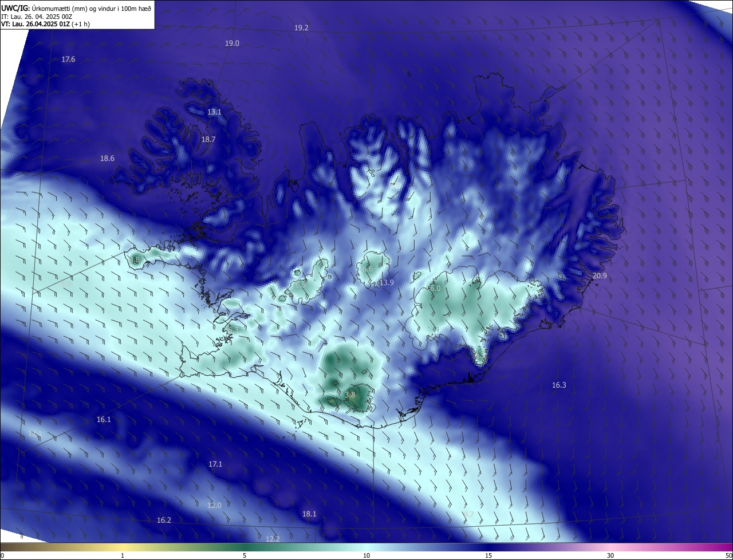Viewport: 733px width, 560px height.
Task: Click the 16.2 value label
Action: click(x=164, y=520)
